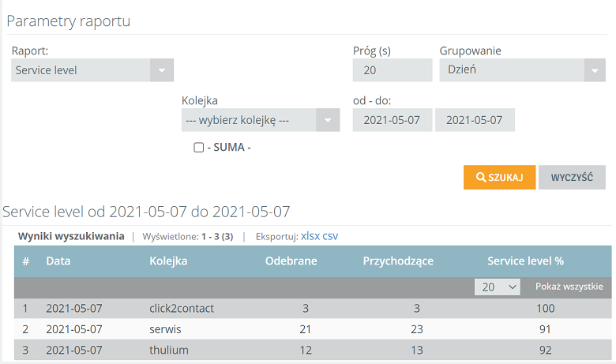Click the end date field in od - do

pos(475,120)
